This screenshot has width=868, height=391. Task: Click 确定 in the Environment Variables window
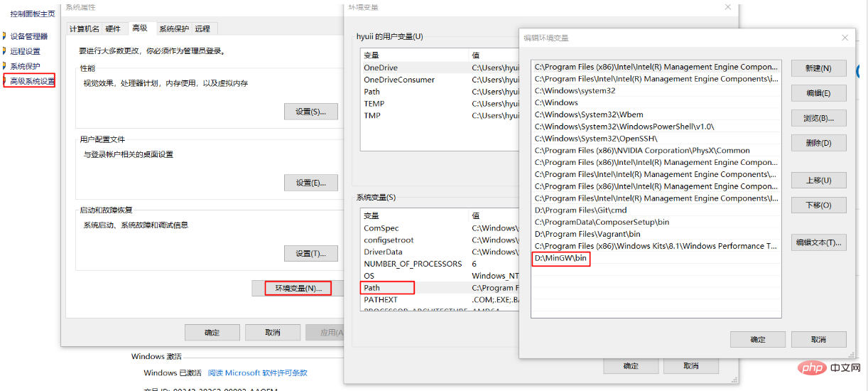coord(631,366)
